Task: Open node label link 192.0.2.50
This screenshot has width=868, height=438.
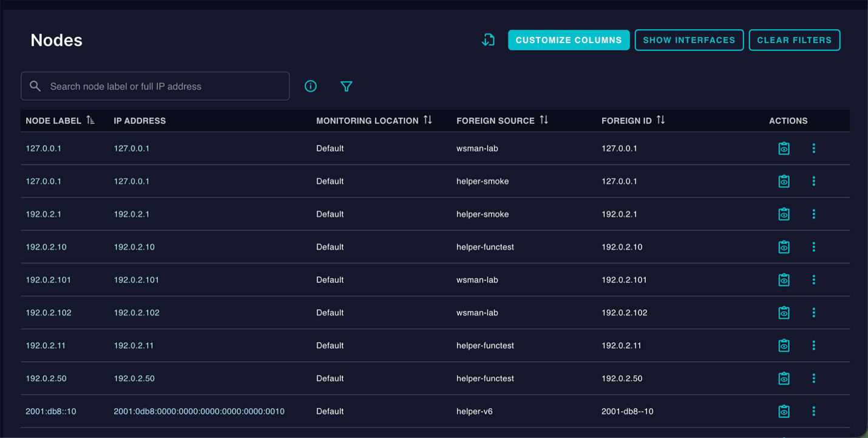Action: (x=46, y=378)
